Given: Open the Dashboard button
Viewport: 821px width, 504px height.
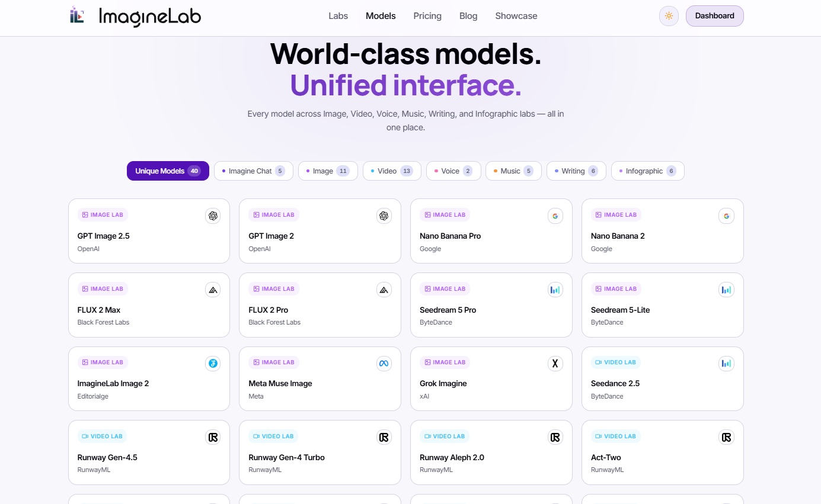Looking at the screenshot, I should point(714,16).
